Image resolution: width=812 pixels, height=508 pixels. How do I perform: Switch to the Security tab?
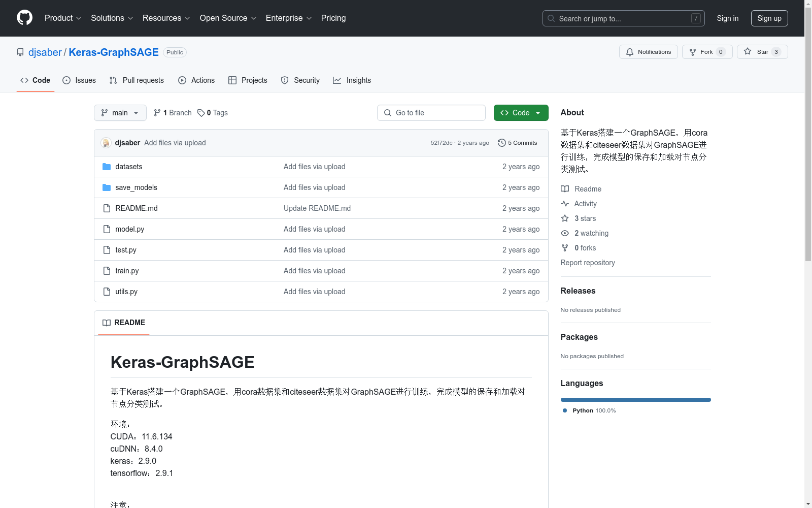(300, 80)
